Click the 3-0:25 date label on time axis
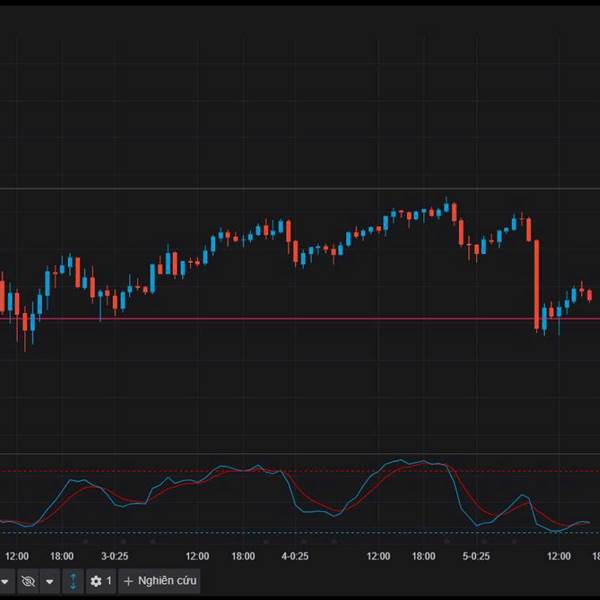Viewport: 600px width, 600px height. point(114,556)
